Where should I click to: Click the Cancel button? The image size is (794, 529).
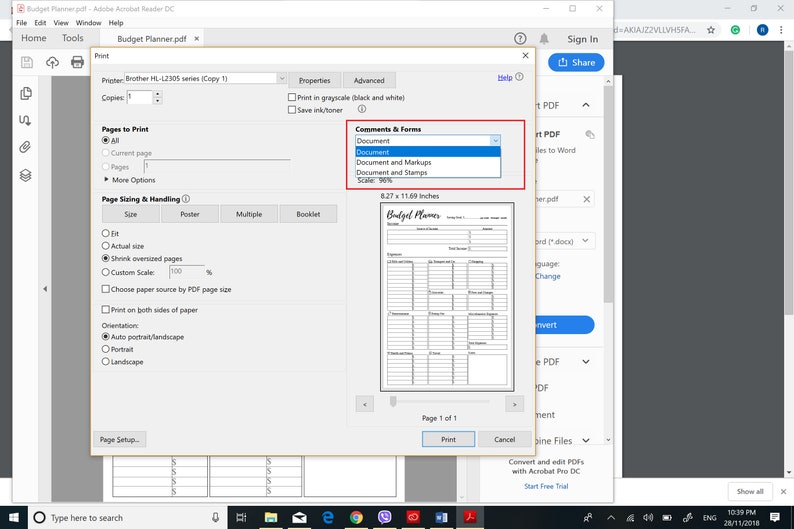click(504, 439)
